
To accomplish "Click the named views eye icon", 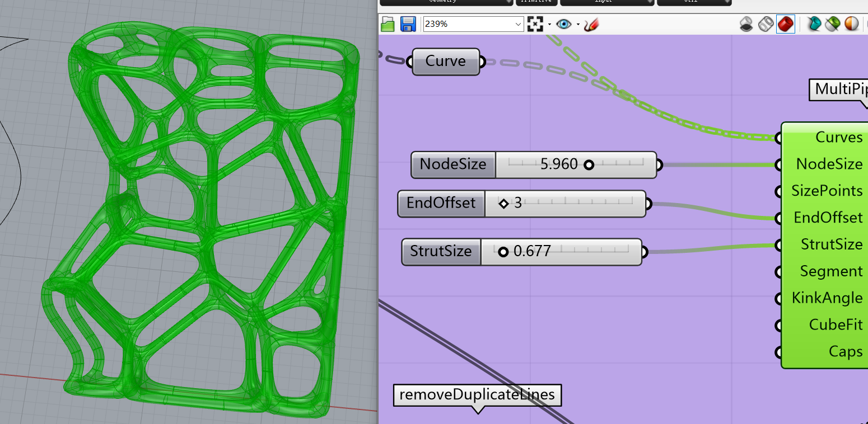I will (x=564, y=24).
